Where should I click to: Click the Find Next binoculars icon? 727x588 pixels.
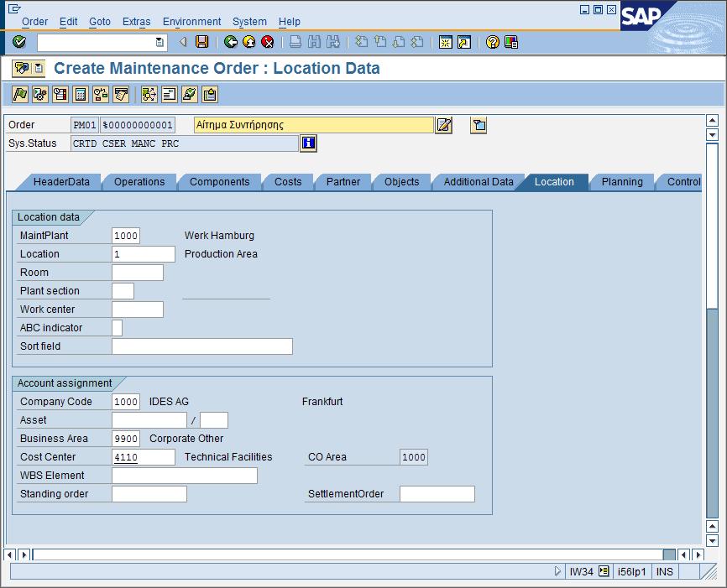(332, 42)
